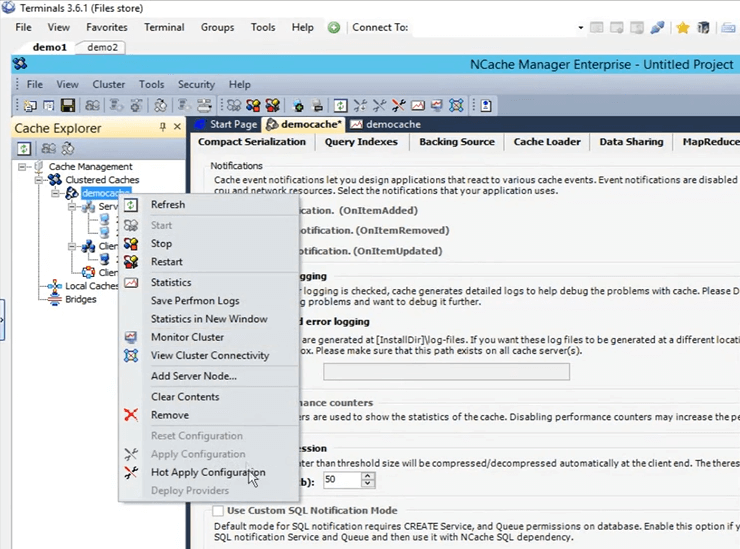Click the green connect icon beside Help
Screen dimensions: 740x549
click(334, 27)
